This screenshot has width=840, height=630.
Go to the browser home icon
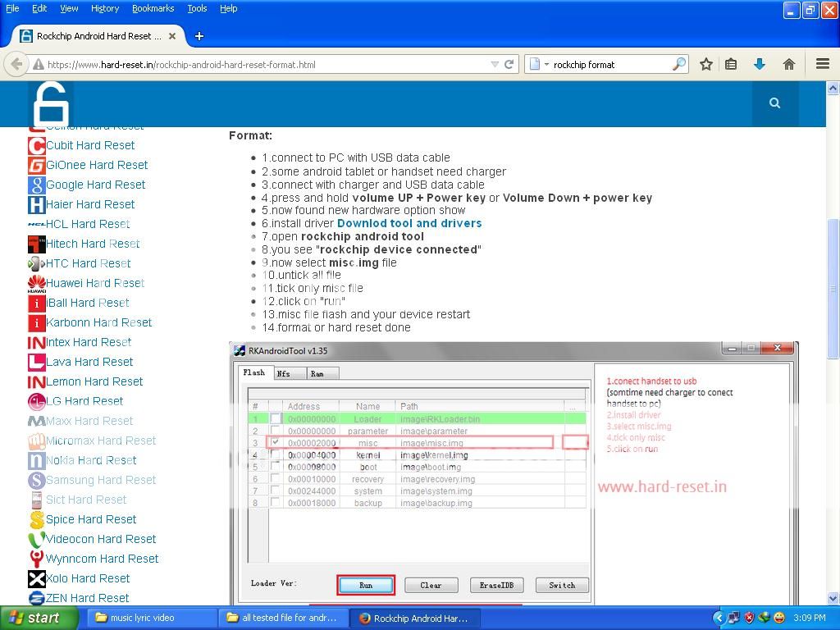pyautogui.click(x=789, y=64)
